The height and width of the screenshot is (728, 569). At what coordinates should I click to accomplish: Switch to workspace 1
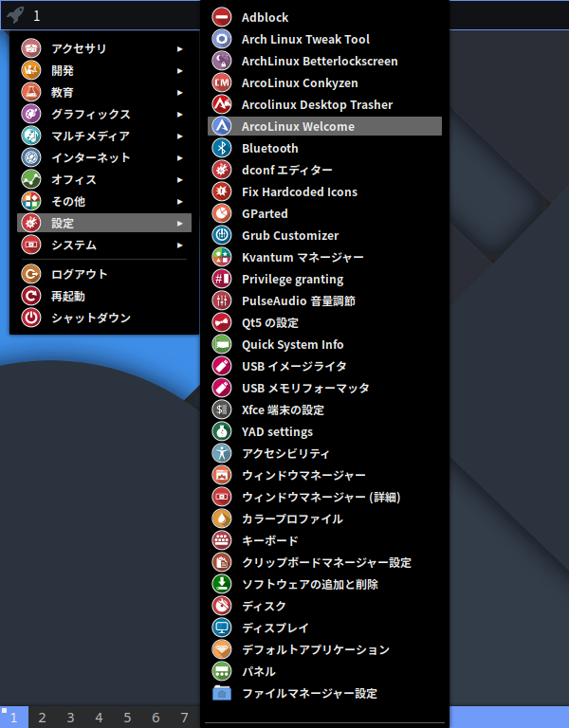pyautogui.click(x=14, y=718)
